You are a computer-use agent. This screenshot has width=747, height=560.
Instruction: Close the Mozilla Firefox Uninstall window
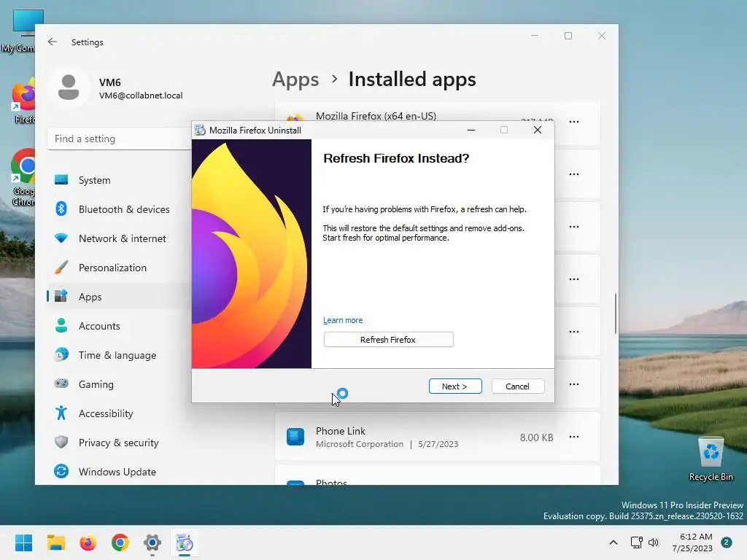click(x=538, y=130)
